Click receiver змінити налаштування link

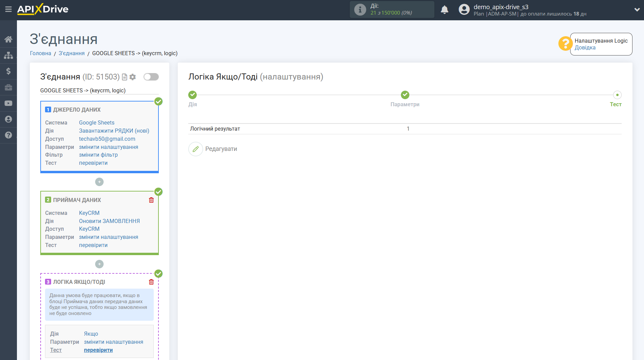point(108,237)
